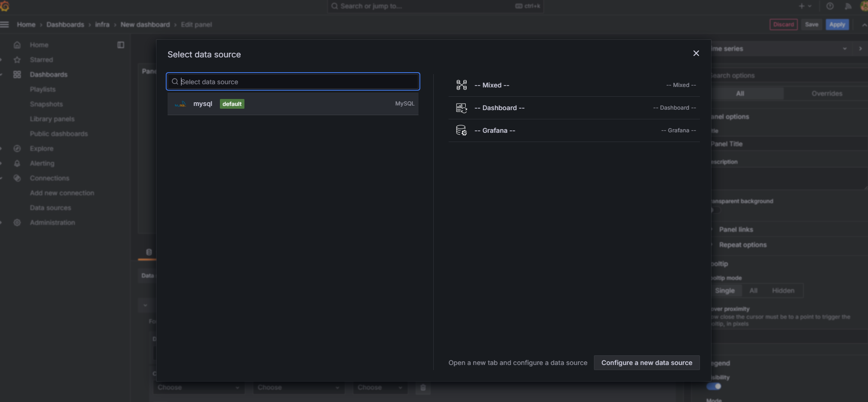Open the Search or jump to bar
868x402 pixels.
coord(435,6)
